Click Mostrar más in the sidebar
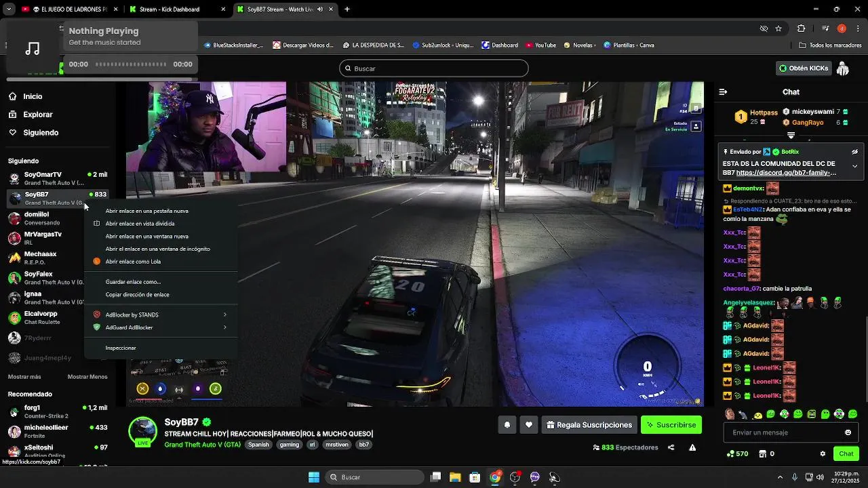This screenshot has height=488, width=868. [24, 377]
